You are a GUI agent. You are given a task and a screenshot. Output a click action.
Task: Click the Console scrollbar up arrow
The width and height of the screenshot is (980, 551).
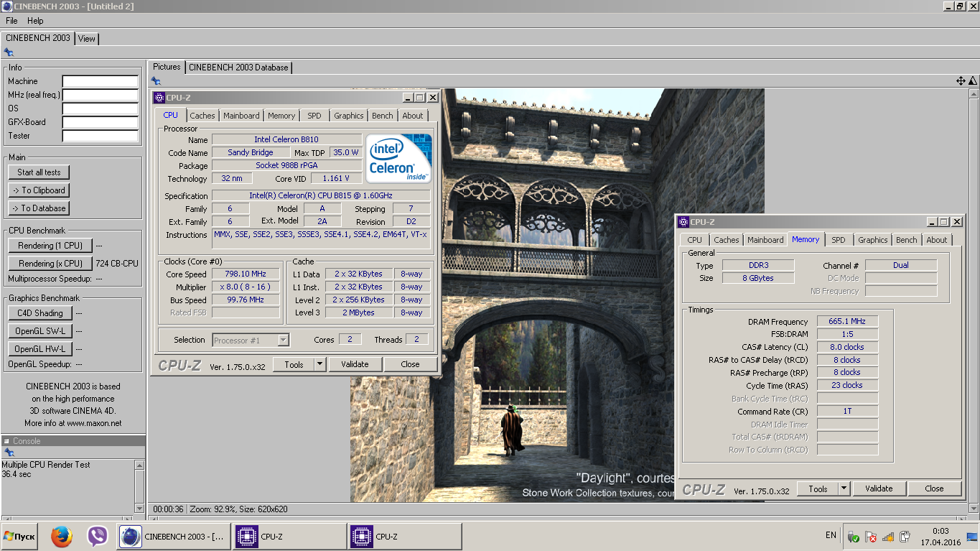coord(139,465)
